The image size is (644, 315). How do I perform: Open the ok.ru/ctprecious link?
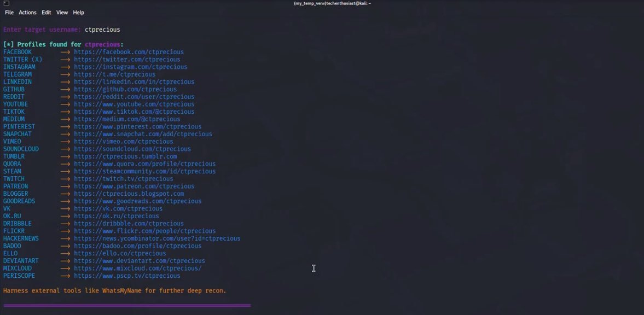pyautogui.click(x=116, y=216)
